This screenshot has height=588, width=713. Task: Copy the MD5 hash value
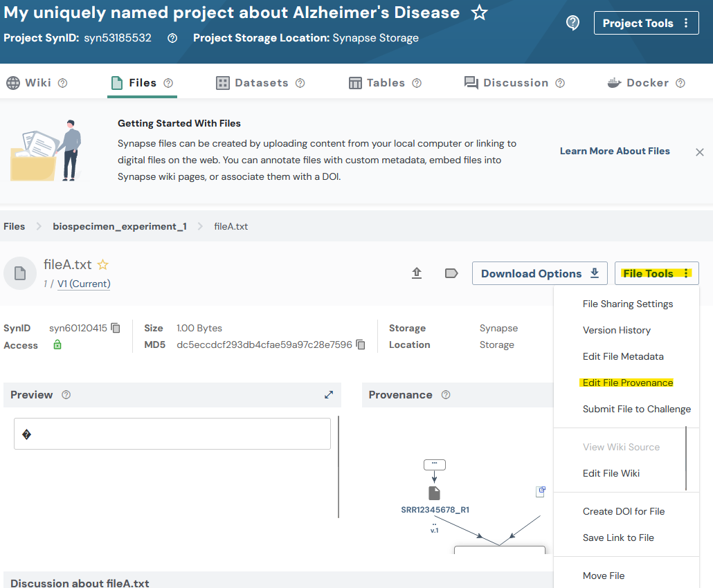click(361, 344)
